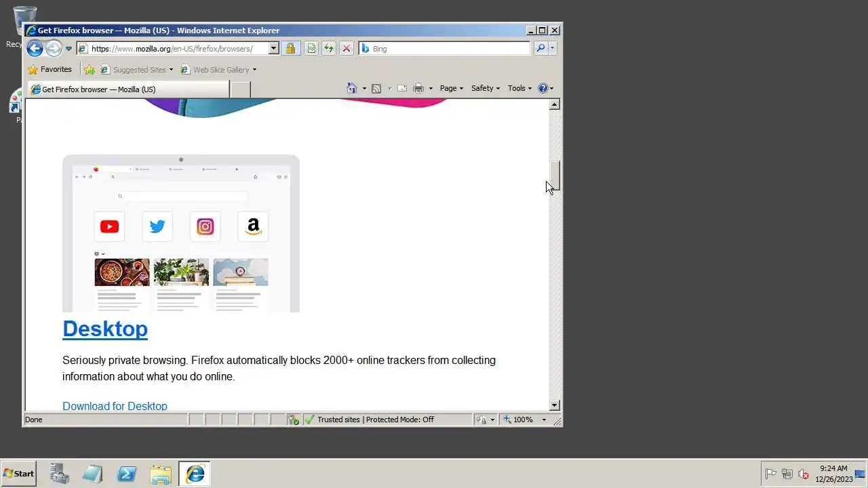Expand the Home button dropdown arrow
Screen dimensions: 868x488
click(364, 89)
